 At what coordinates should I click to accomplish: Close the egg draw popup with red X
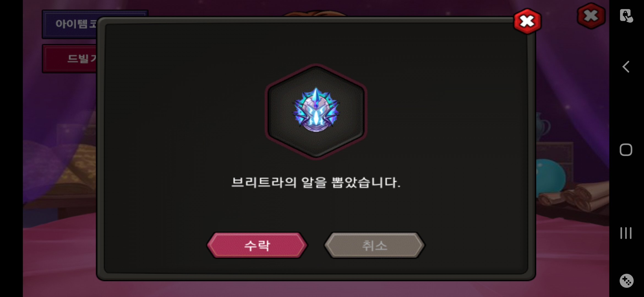click(527, 21)
